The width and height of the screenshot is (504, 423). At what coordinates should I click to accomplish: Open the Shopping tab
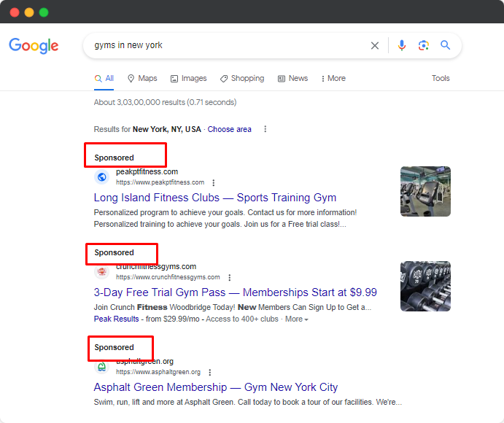[242, 79]
